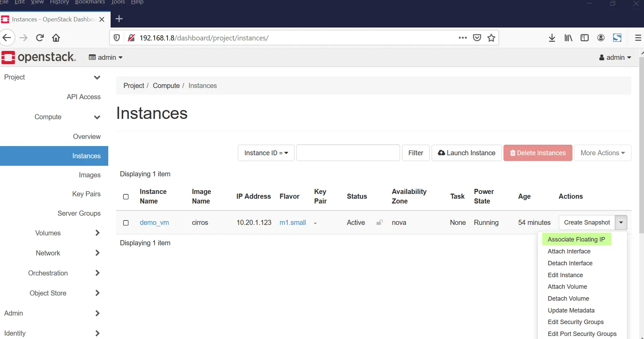Click the instance filter text field
Screen dimensions: 644x339
click(348, 153)
